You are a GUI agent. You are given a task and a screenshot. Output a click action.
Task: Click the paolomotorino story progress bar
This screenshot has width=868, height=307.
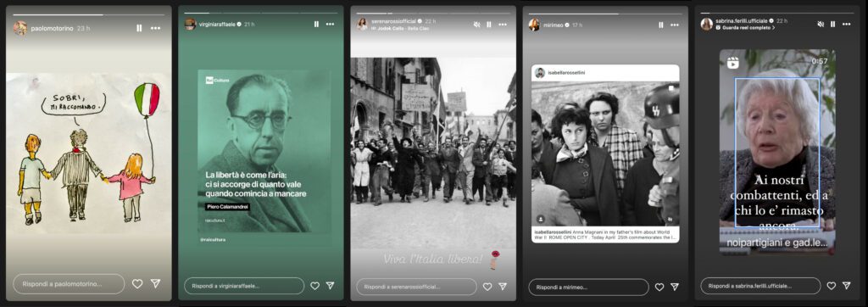pyautogui.click(x=88, y=14)
